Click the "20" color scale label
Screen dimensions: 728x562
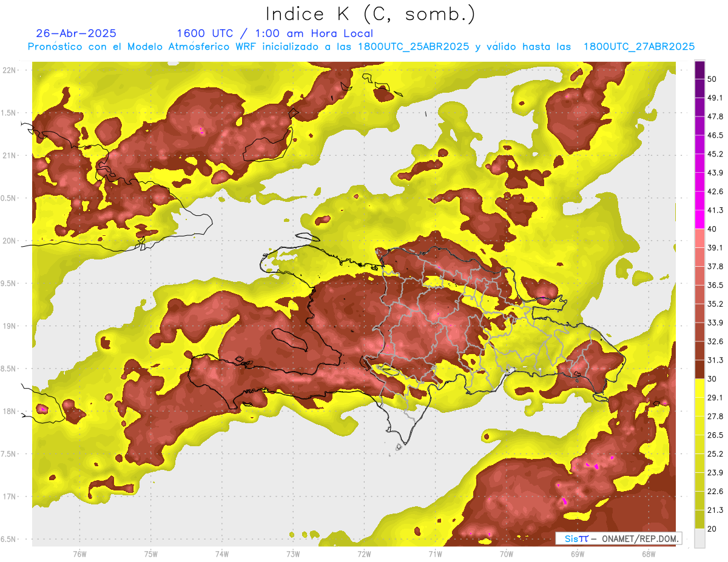pyautogui.click(x=712, y=529)
